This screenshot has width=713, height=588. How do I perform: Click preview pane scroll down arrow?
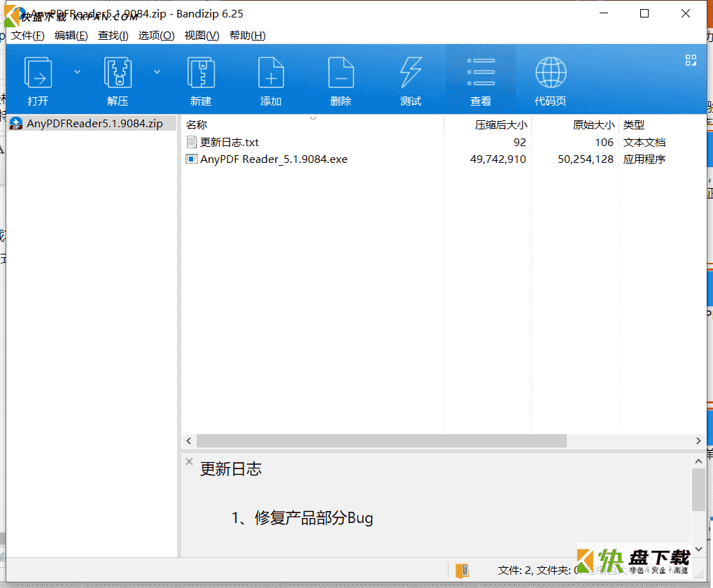pyautogui.click(x=698, y=549)
